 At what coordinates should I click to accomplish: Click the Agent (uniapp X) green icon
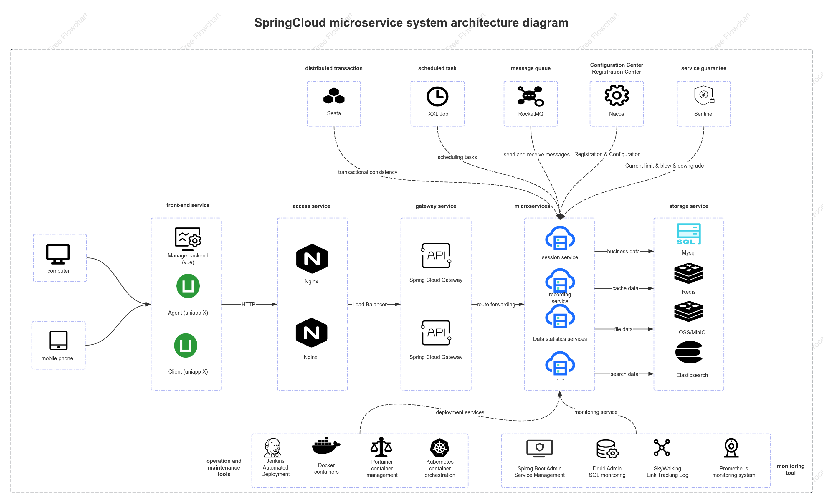coord(188,286)
